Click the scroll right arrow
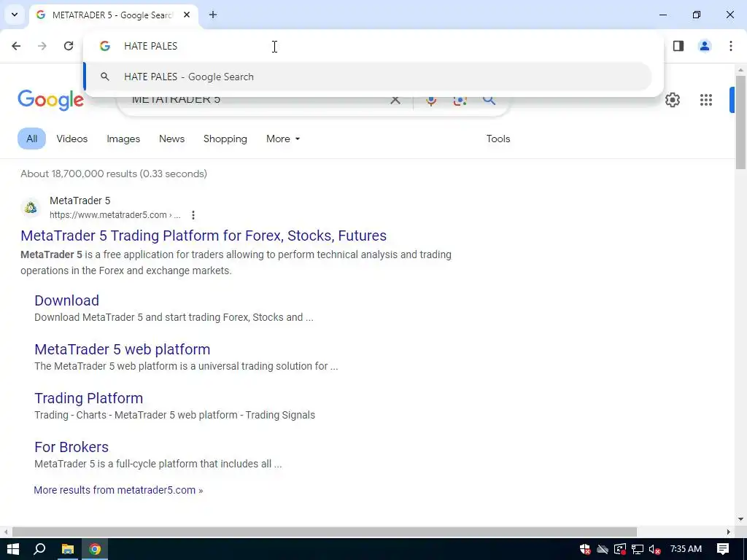747x560 pixels. coord(728,532)
